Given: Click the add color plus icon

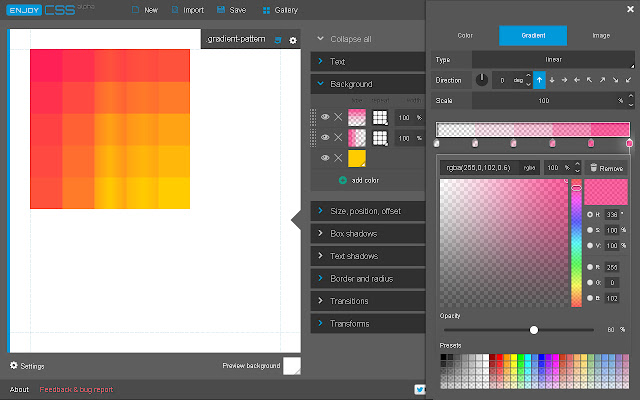Looking at the screenshot, I should tap(343, 180).
